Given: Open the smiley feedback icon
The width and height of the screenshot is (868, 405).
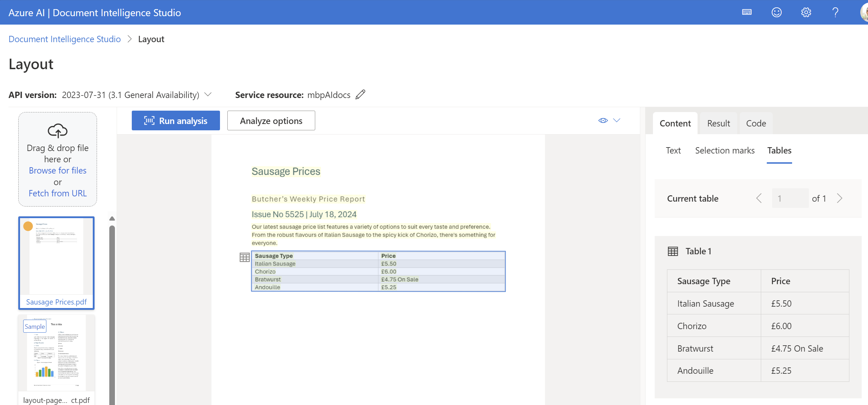Looking at the screenshot, I should (776, 12).
